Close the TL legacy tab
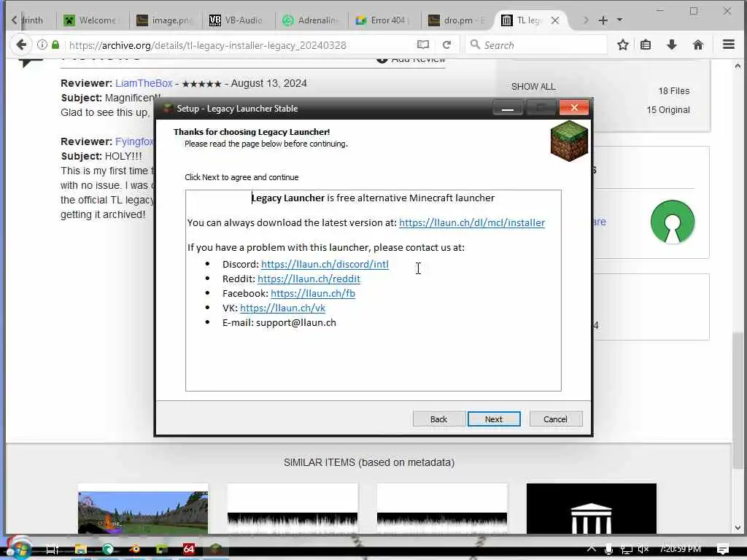Screen dimensions: 747x560 click(x=555, y=20)
